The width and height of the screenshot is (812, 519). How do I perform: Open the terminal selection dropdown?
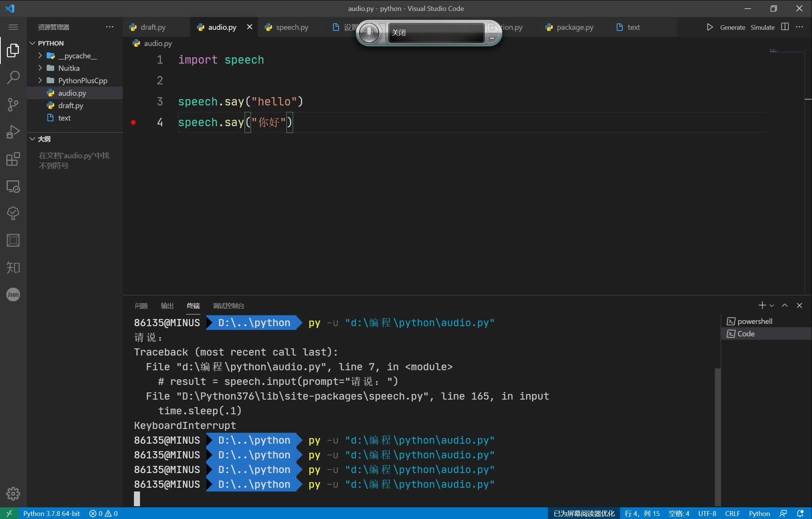(x=772, y=305)
